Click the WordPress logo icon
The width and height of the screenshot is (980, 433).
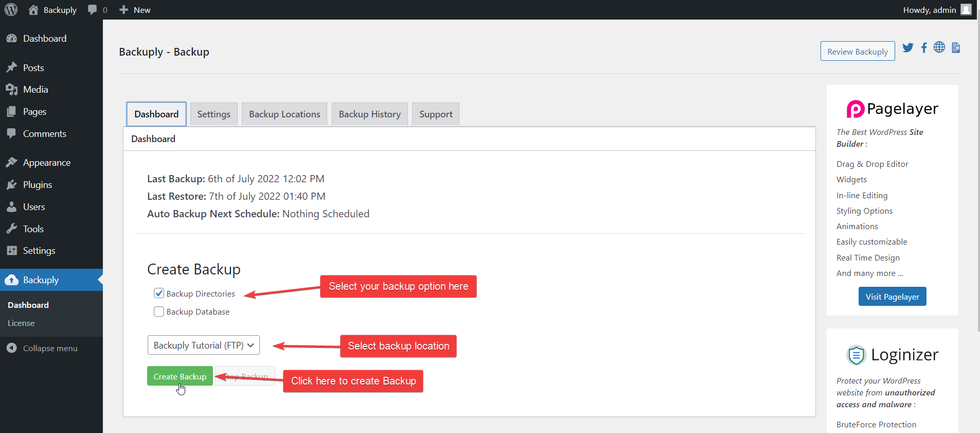pyautogui.click(x=11, y=10)
